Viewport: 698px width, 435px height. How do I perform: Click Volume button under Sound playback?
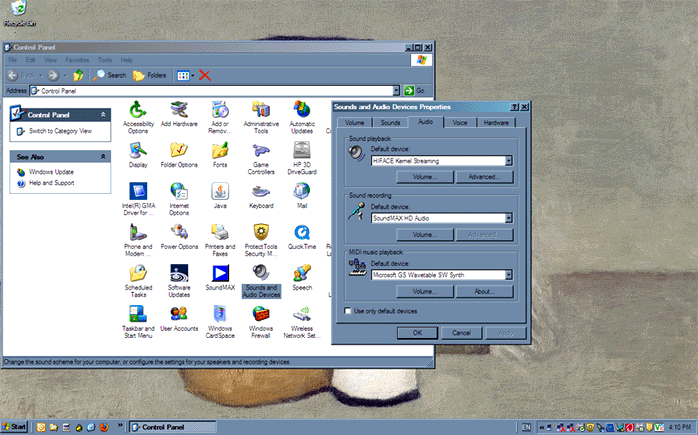(x=425, y=177)
